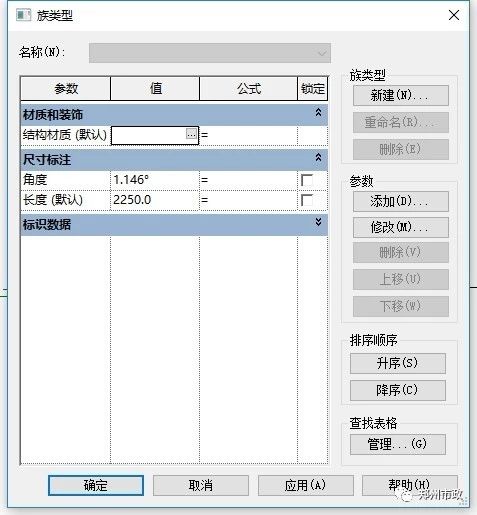
Task: Click the 公式 column header
Action: click(x=249, y=89)
